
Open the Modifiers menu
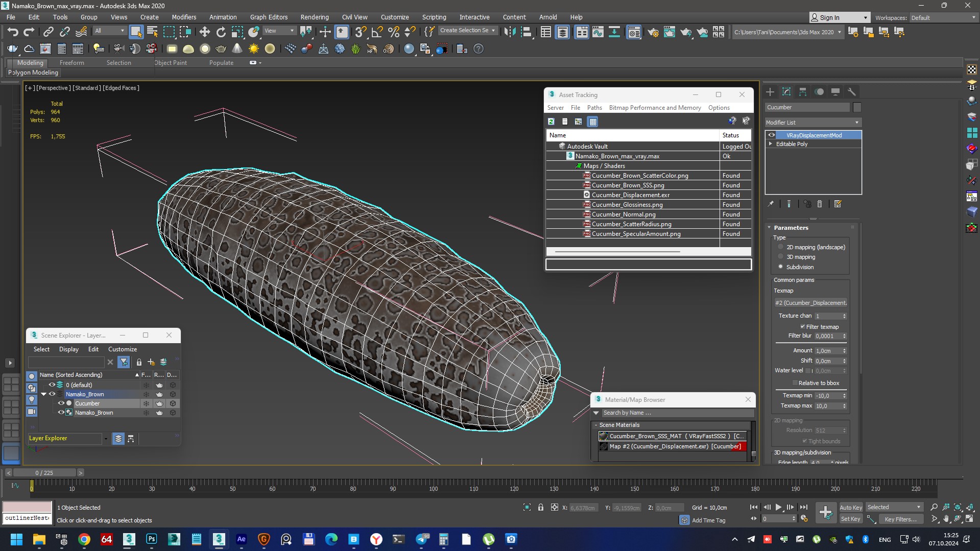(184, 17)
